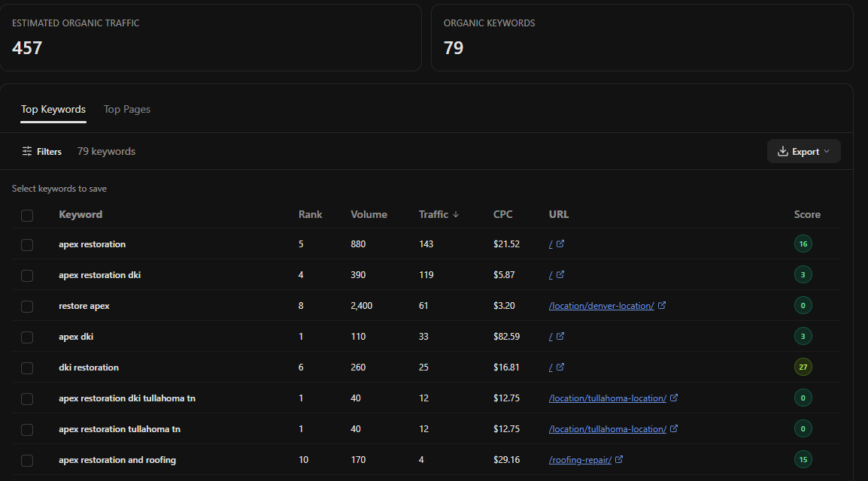
Task: Open the Filters panel
Action: point(41,152)
